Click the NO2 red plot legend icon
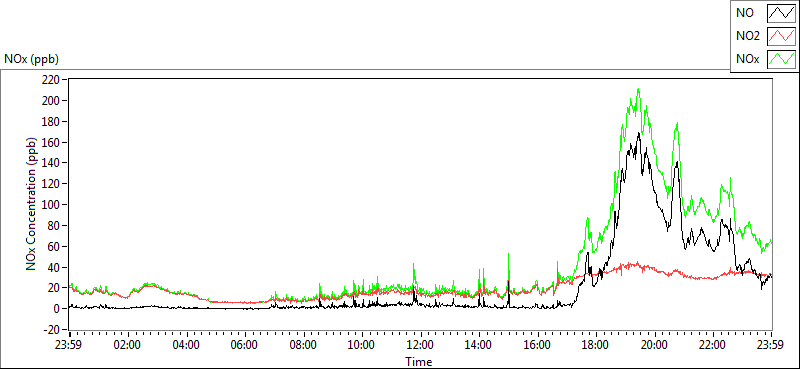800x369 pixels. (x=781, y=36)
